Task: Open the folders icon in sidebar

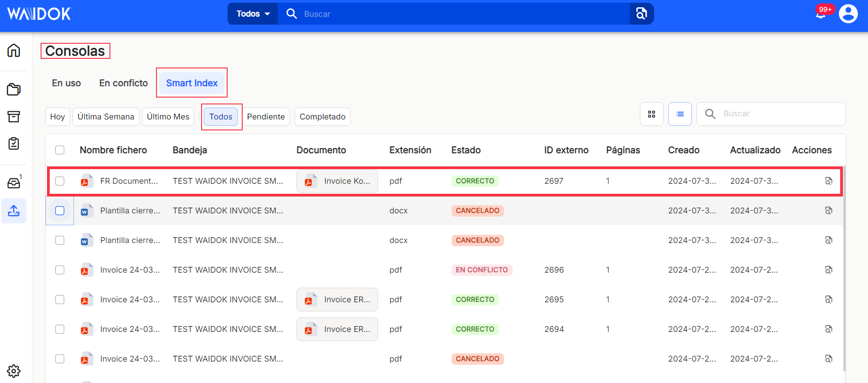Action: click(x=14, y=89)
